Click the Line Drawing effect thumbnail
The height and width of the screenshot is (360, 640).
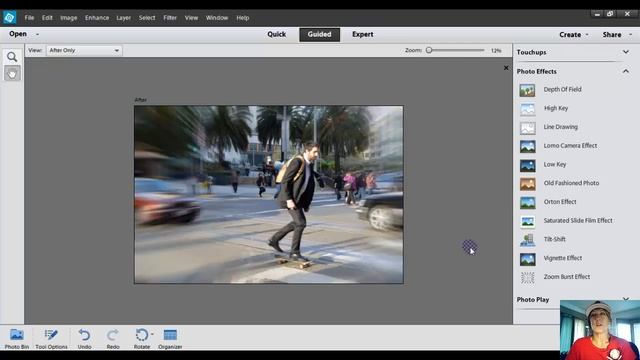[527, 127]
